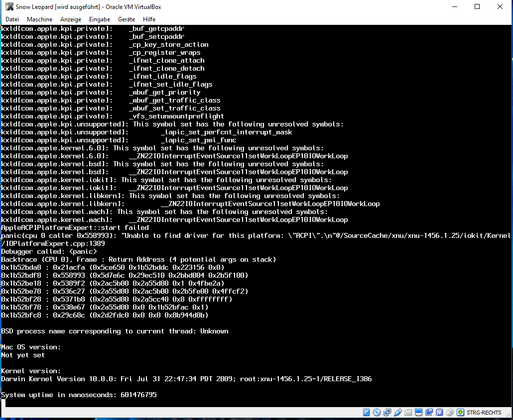Open the shared folders status icon
The height and width of the screenshot is (420, 513).
click(408, 413)
